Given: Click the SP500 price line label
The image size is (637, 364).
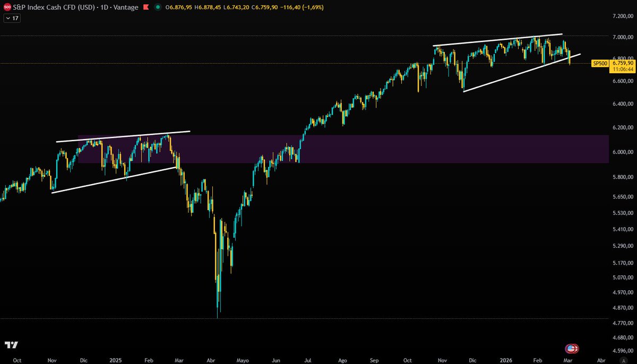Looking at the screenshot, I should pos(600,63).
